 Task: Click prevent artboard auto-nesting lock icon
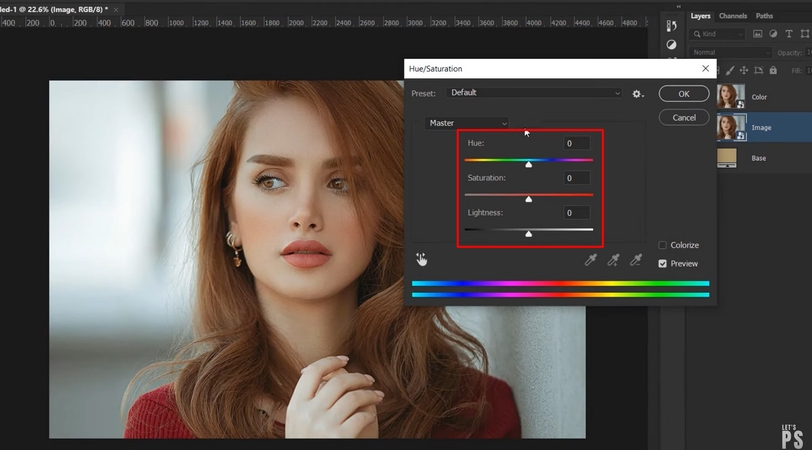click(758, 70)
